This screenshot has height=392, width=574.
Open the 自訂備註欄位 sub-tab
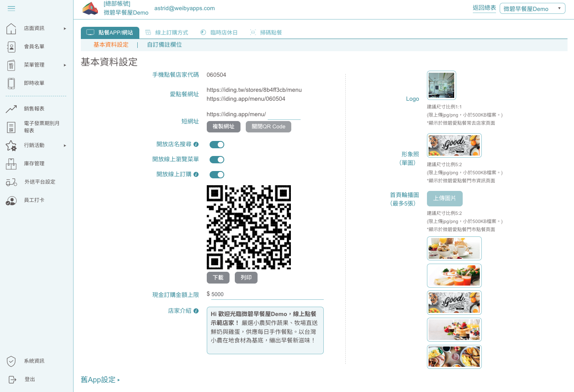165,45
